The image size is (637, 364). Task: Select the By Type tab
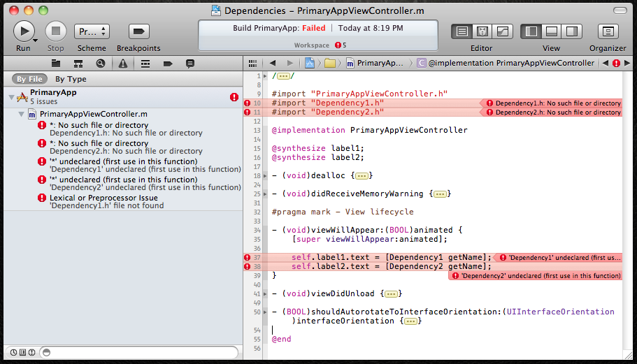[x=71, y=79]
